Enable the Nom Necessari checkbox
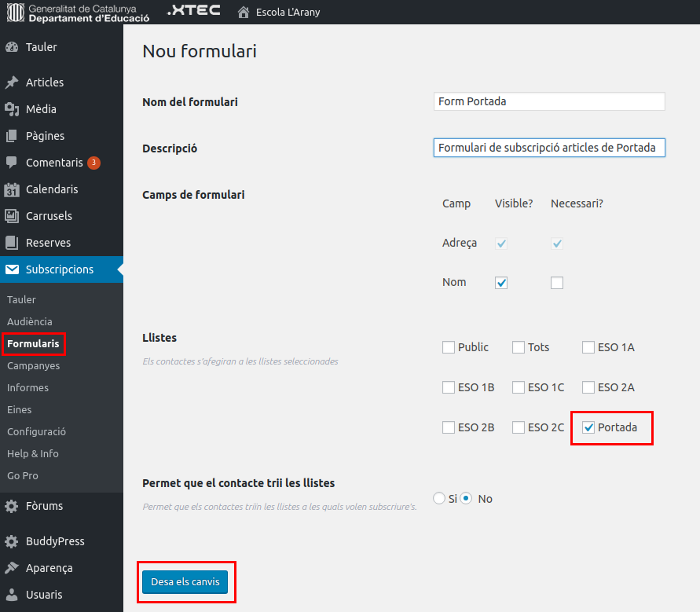Viewport: 700px width, 612px height. [x=557, y=283]
